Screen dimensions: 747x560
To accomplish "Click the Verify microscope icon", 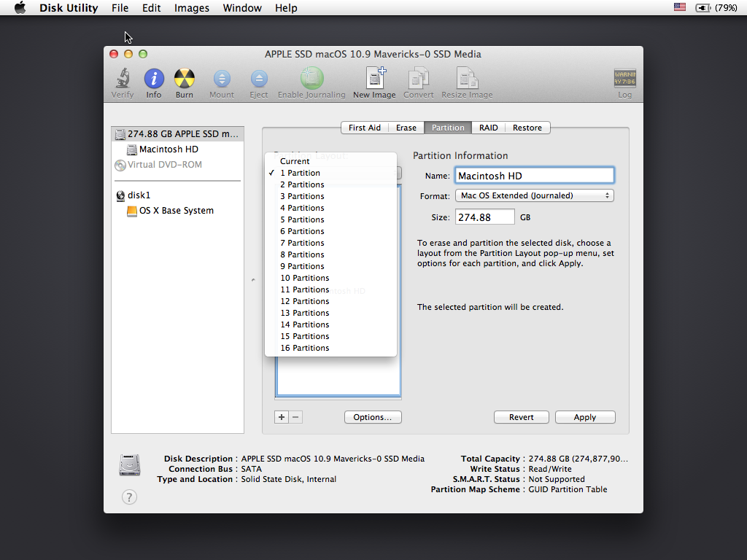I will pyautogui.click(x=123, y=79).
